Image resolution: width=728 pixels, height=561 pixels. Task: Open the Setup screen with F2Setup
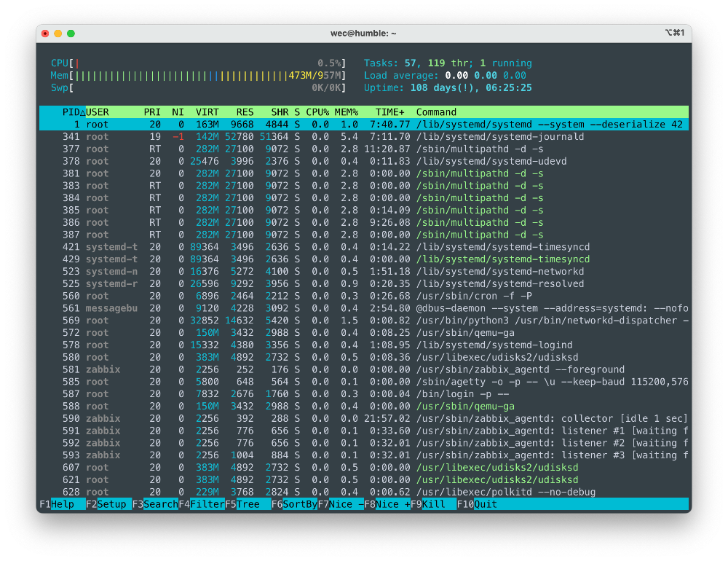pos(106,503)
